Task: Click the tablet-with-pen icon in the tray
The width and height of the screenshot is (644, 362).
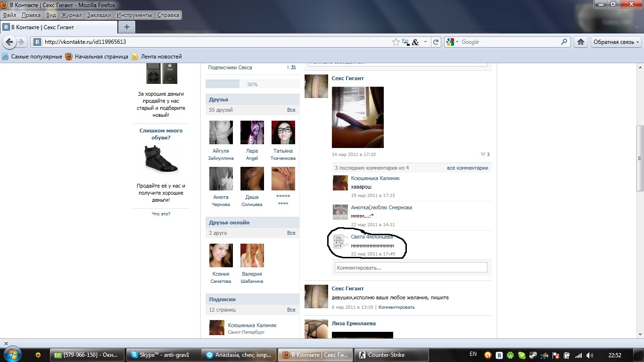Action: (544, 355)
